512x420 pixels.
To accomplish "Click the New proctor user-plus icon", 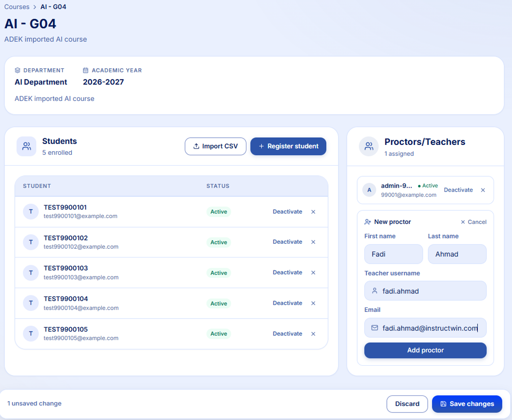I will (368, 222).
